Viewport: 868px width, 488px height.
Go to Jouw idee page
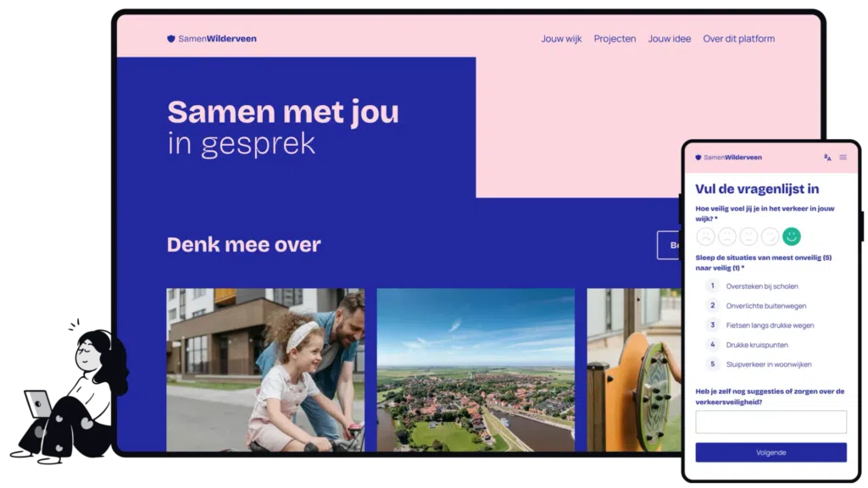point(669,39)
